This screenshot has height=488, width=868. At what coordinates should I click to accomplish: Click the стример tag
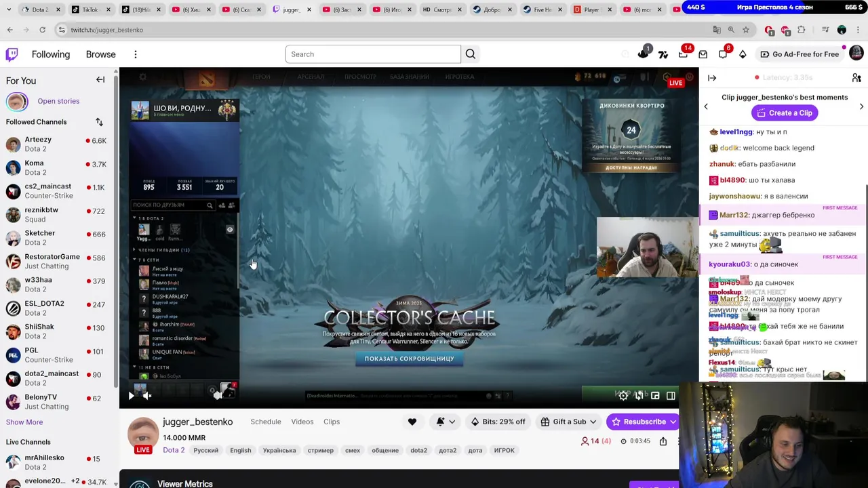(320, 450)
